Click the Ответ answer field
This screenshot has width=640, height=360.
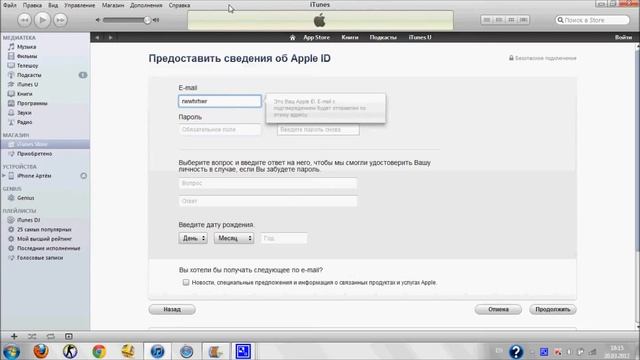[268, 201]
